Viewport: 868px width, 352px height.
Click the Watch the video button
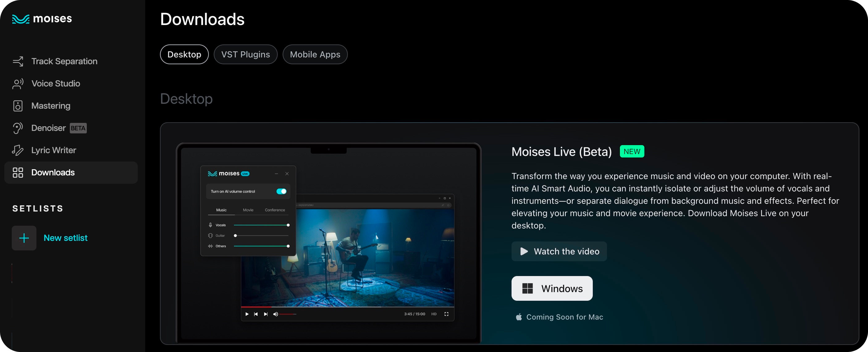[559, 251]
